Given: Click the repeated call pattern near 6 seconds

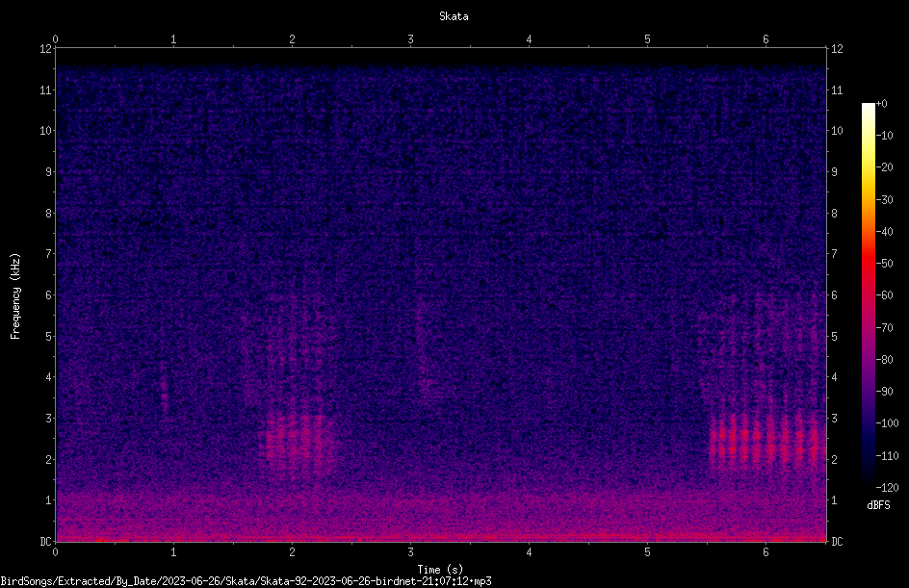Looking at the screenshot, I should tap(766, 440).
